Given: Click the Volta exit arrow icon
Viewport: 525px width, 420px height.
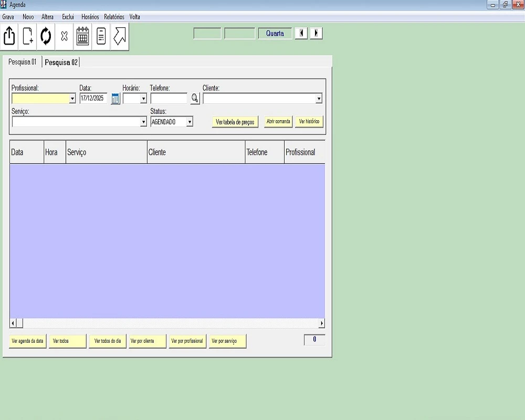Looking at the screenshot, I should coord(120,37).
